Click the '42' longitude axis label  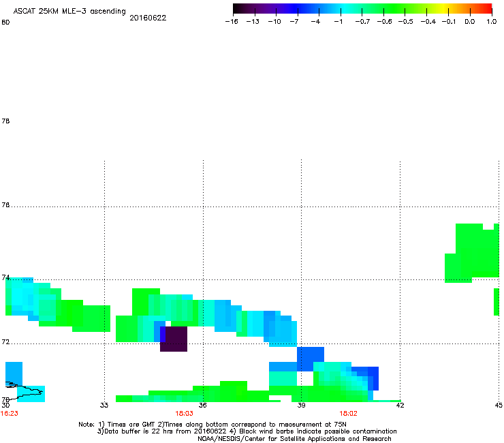click(x=400, y=406)
